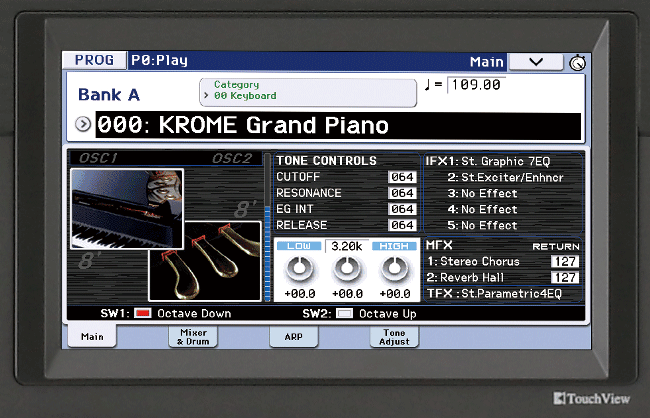The width and height of the screenshot is (650, 418).
Task: Click the mid EQ gain value +00.0
Action: 347,294
